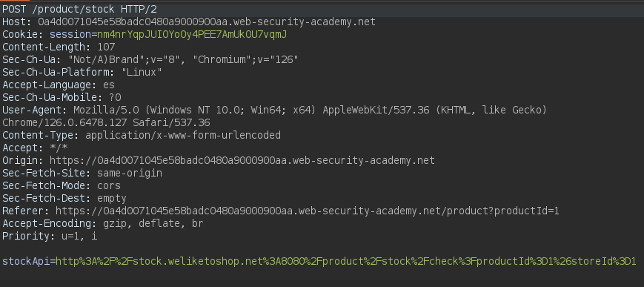This screenshot has height=287, width=644.
Task: Click the Content-Type application/x-www-form-urlencoded value
Action: click(x=183, y=135)
